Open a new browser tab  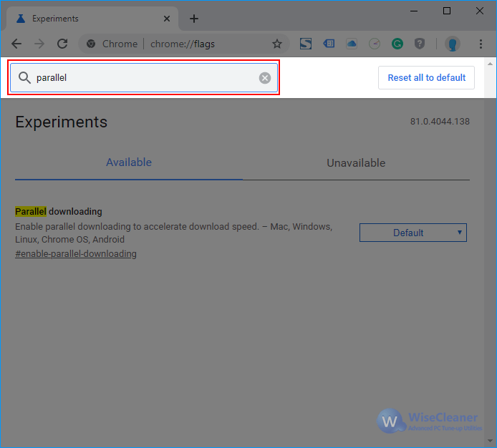(194, 19)
